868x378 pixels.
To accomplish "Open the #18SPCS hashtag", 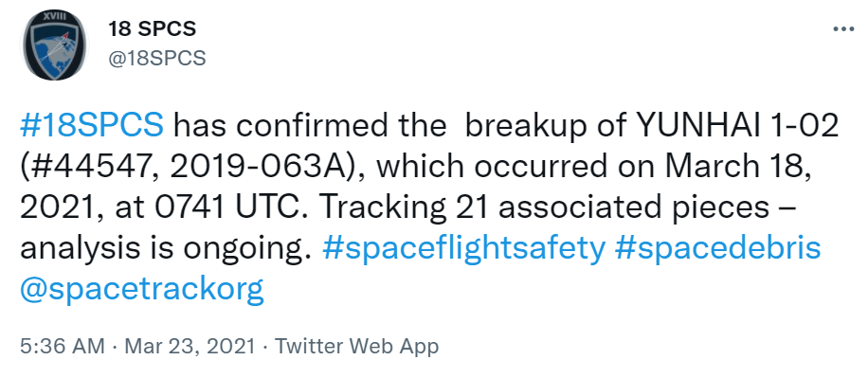I will click(x=92, y=127).
